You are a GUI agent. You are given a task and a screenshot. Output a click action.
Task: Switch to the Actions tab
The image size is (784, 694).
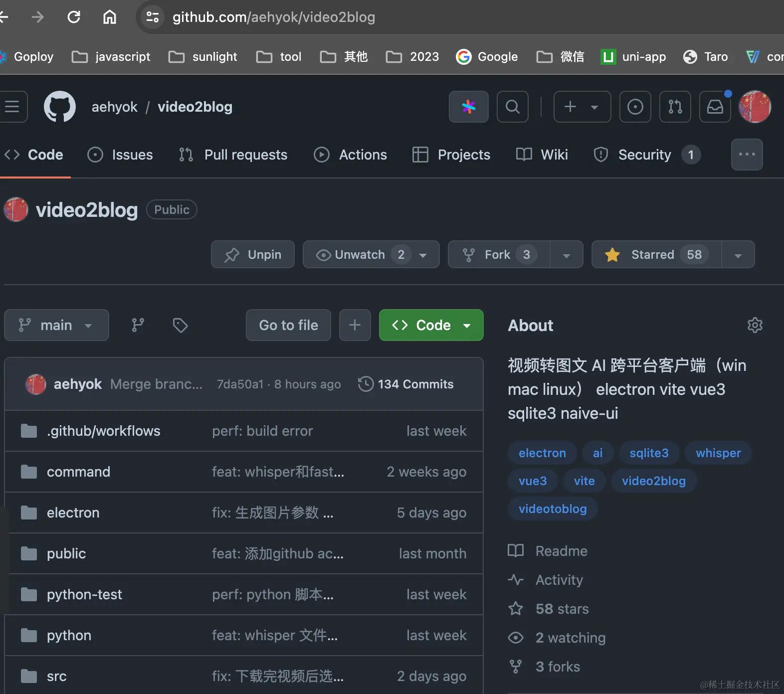point(350,155)
